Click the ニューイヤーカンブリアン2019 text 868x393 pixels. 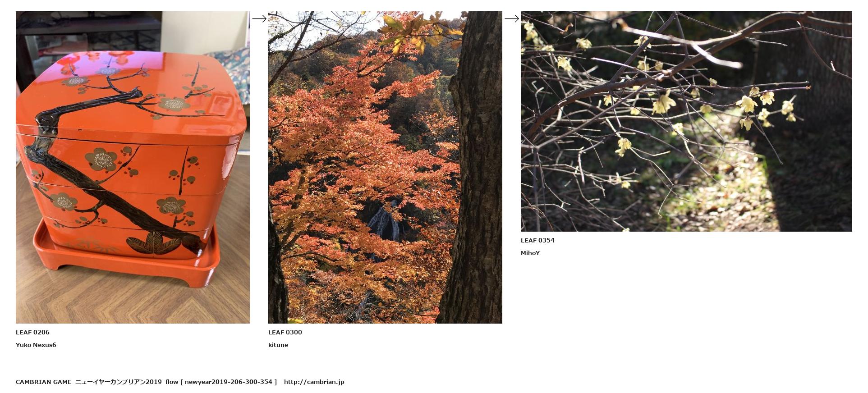[x=118, y=382]
